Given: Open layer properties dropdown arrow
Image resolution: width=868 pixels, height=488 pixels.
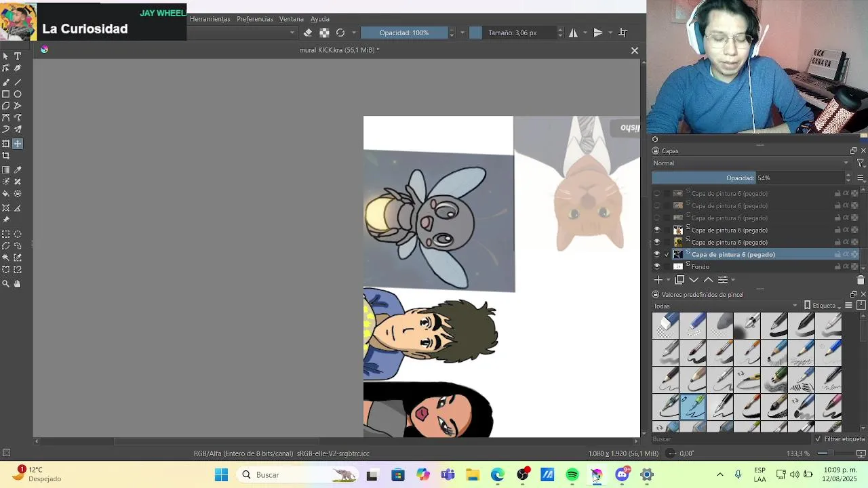Looking at the screenshot, I should pyautogui.click(x=732, y=280).
